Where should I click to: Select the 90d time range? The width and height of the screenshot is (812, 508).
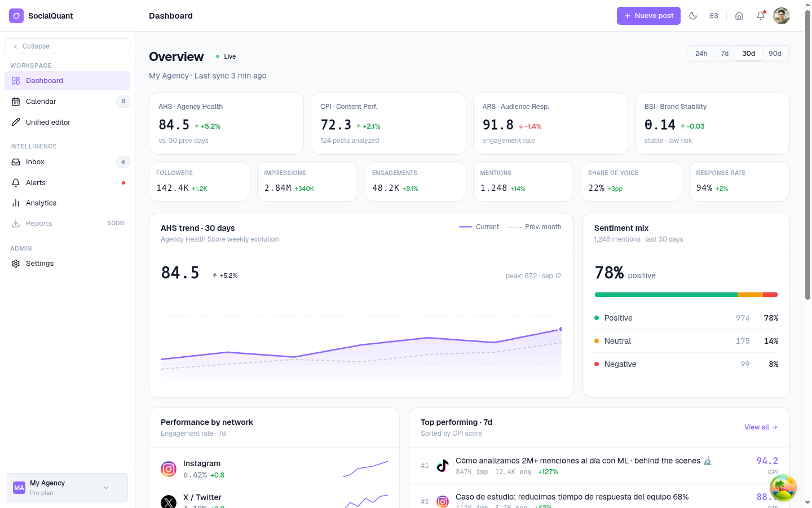[x=775, y=54]
